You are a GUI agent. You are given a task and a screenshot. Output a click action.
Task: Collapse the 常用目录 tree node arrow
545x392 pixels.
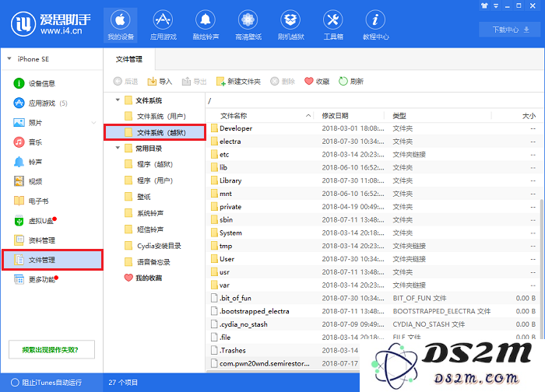118,148
